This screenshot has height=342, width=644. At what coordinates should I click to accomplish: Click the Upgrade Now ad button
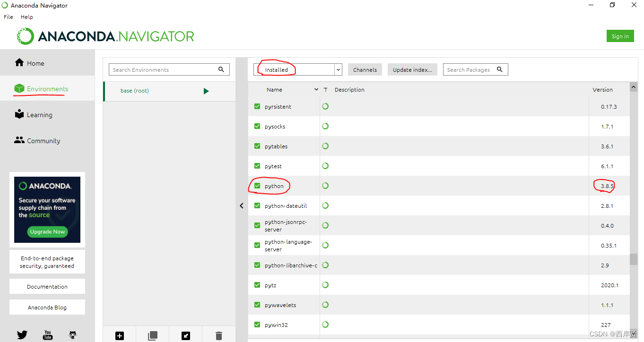click(48, 231)
